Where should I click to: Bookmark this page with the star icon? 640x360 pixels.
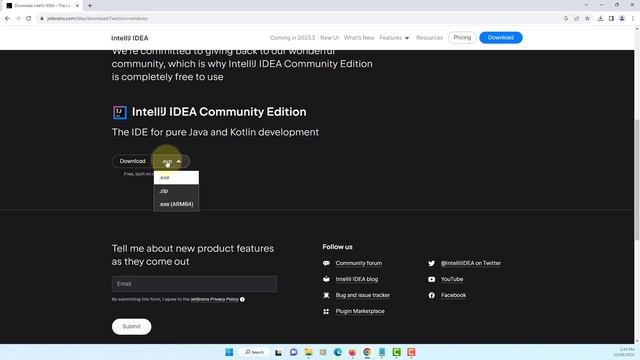[587, 18]
